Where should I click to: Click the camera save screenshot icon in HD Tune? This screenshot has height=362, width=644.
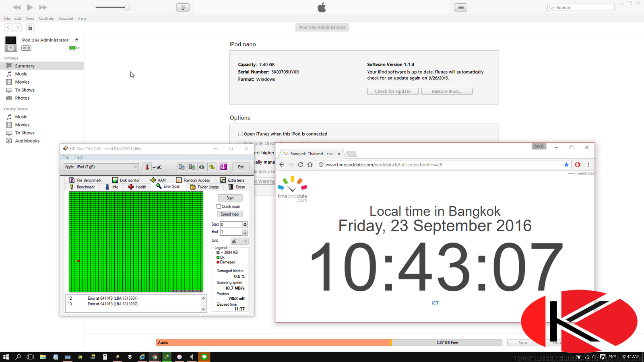point(202,167)
